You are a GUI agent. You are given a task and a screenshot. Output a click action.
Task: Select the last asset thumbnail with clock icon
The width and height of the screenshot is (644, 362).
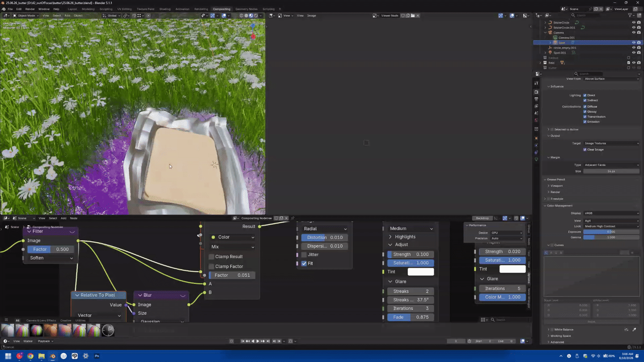pos(108,330)
